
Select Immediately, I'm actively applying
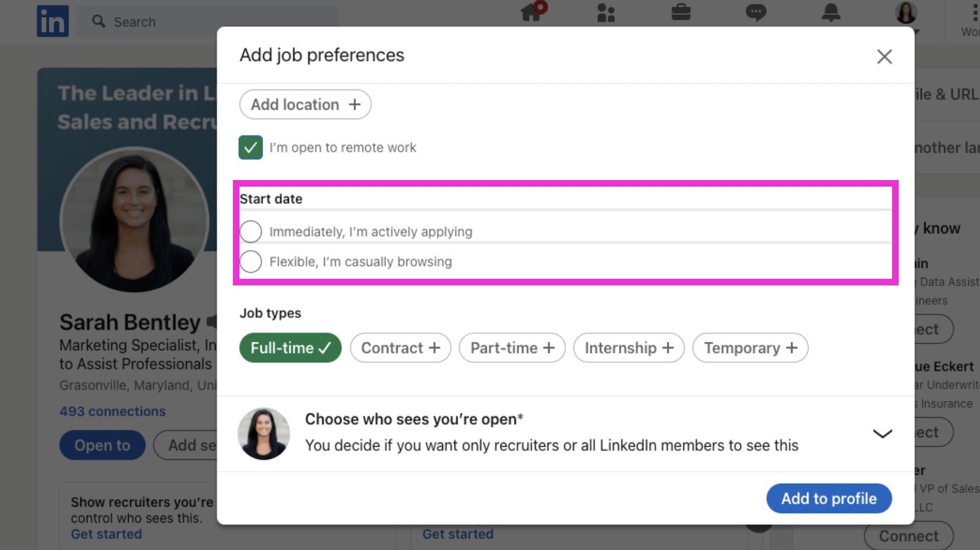251,232
